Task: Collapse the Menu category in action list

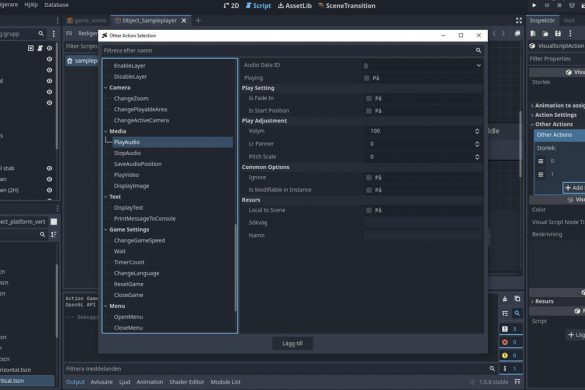Action: click(x=106, y=306)
